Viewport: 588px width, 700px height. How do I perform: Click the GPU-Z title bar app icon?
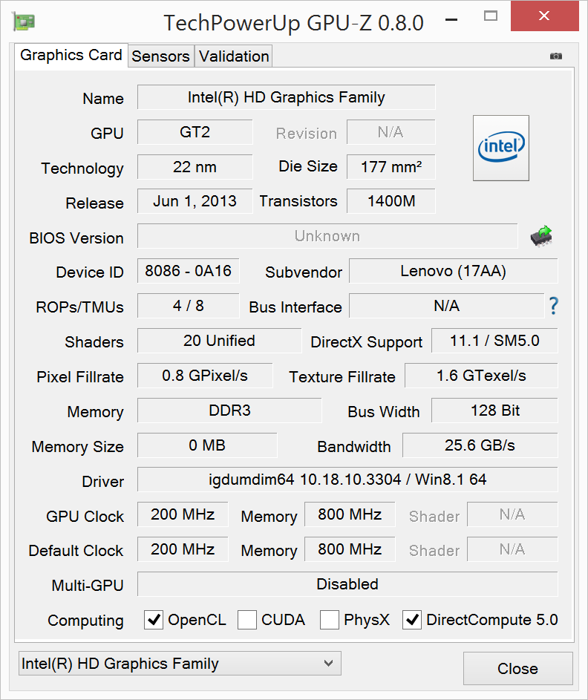24,22
